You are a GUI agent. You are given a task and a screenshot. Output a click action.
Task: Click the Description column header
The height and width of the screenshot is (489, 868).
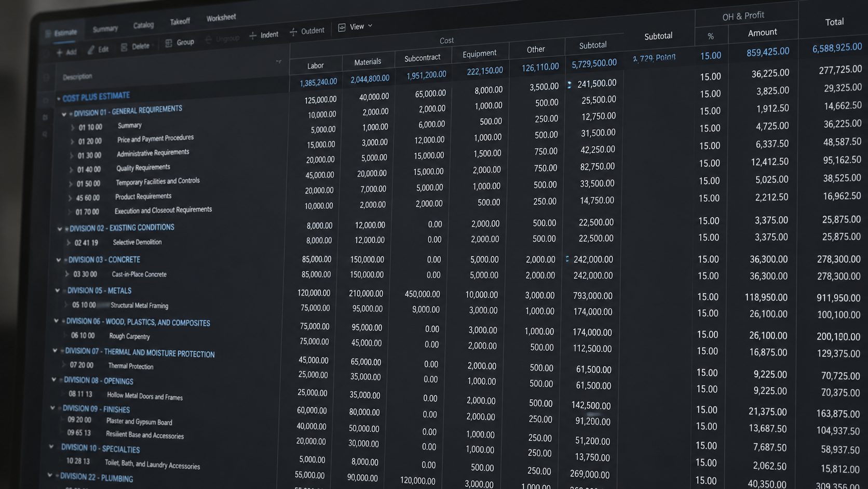pos(77,77)
